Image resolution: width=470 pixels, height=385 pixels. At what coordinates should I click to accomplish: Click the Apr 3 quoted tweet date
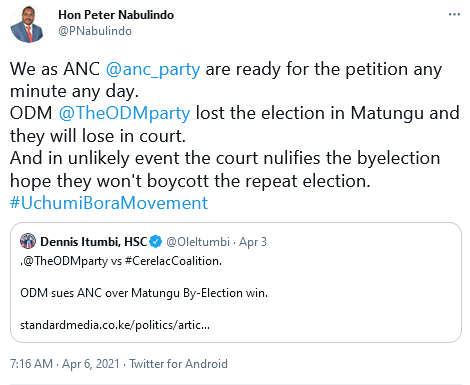point(253,242)
